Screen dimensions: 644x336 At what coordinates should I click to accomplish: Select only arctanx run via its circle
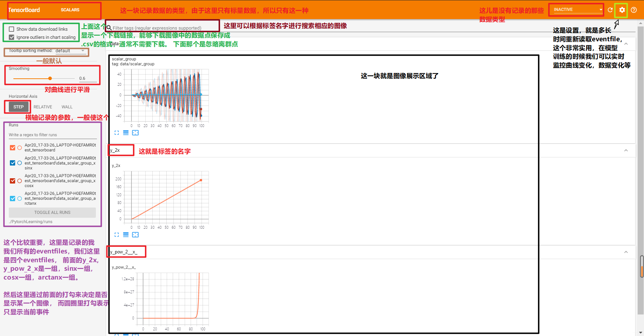tap(20, 198)
